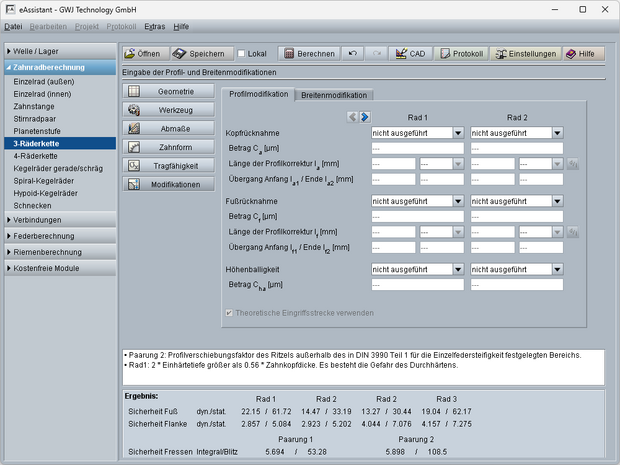Click the Öffnen toolbar button

pos(142,53)
